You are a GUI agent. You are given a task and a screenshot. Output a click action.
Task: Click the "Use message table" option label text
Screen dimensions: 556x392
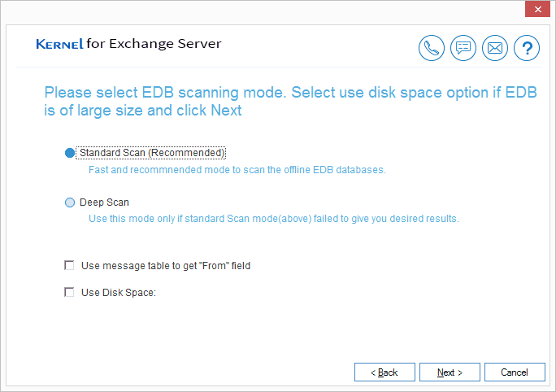tap(166, 265)
